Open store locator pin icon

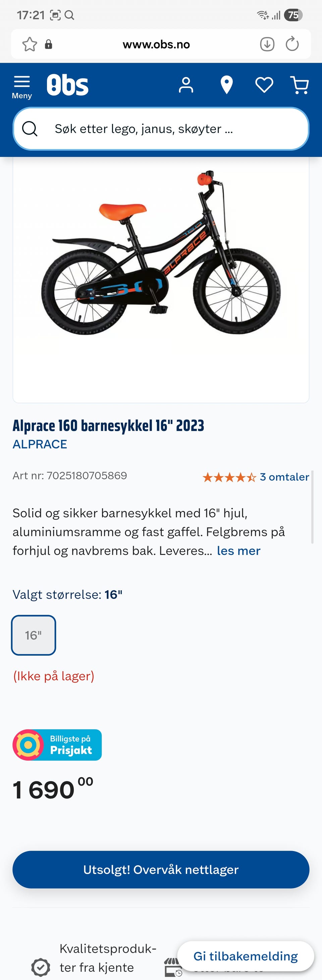click(227, 85)
